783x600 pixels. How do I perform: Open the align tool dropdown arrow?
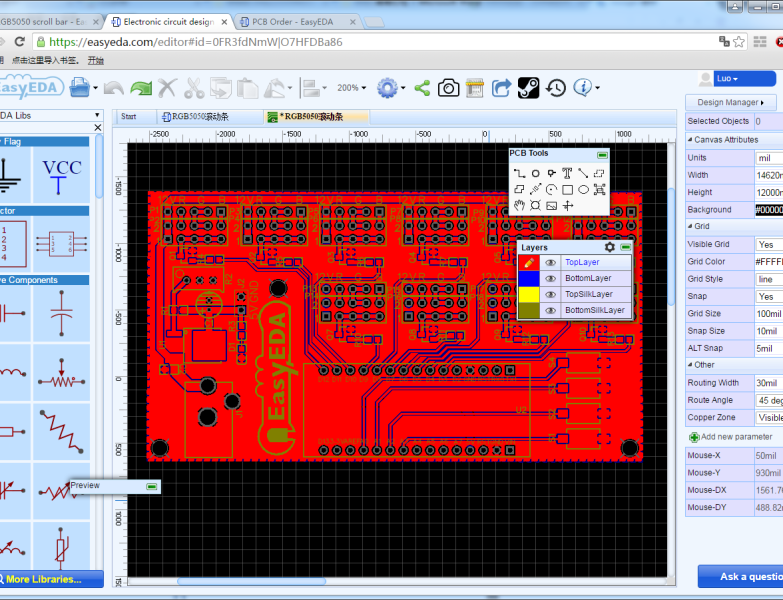tap(325, 88)
